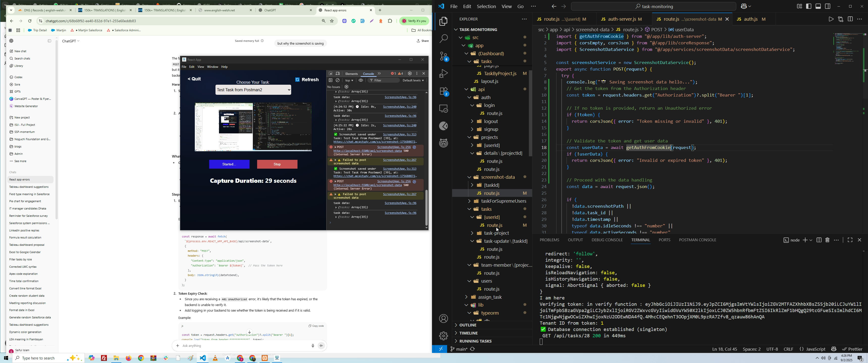Open the Extensions view in the activity bar

443,92
